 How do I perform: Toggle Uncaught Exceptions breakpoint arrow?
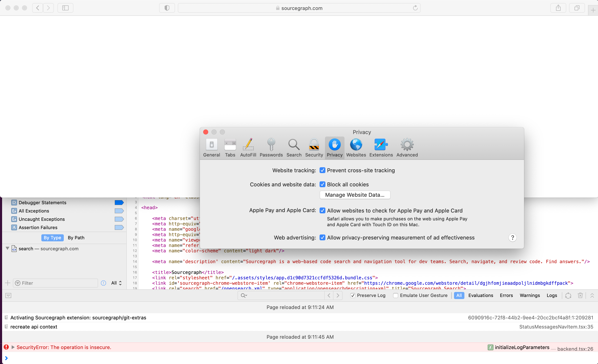pos(119,219)
